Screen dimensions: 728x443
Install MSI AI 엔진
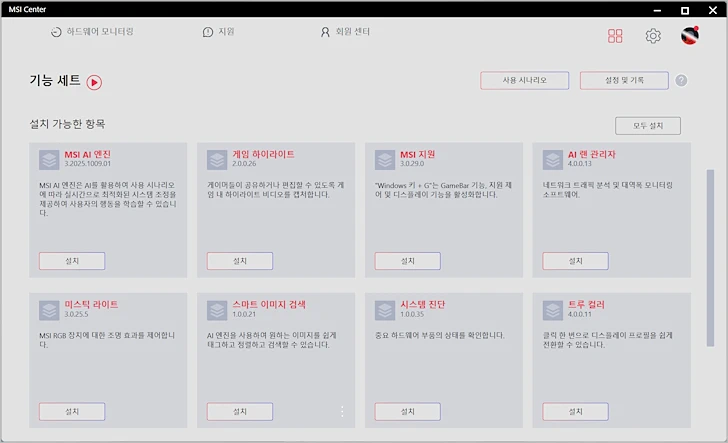click(x=72, y=261)
